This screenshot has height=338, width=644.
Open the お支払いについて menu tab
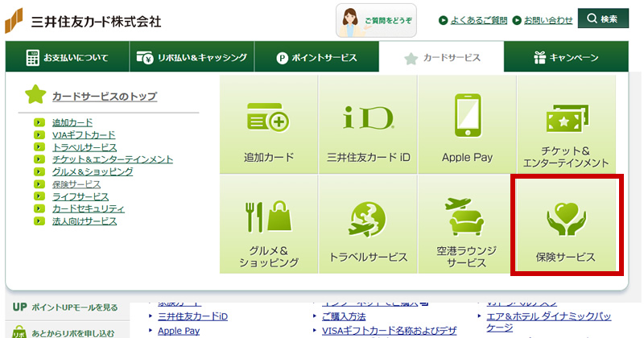(68, 57)
